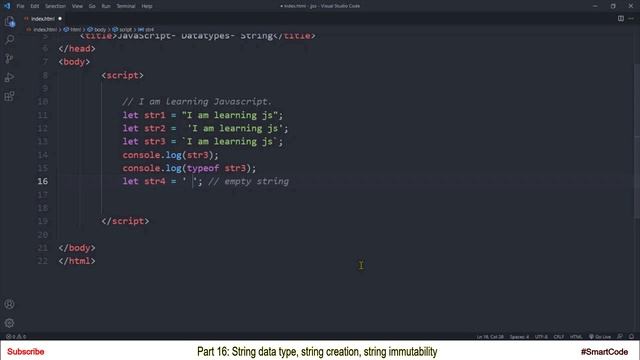
Task: Open the Source Control view
Action: pyautogui.click(x=9, y=59)
